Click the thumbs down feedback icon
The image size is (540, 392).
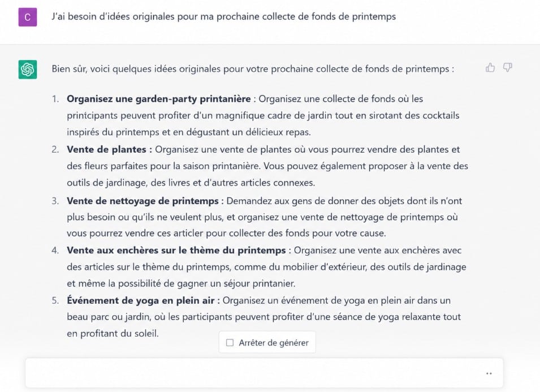pos(508,67)
